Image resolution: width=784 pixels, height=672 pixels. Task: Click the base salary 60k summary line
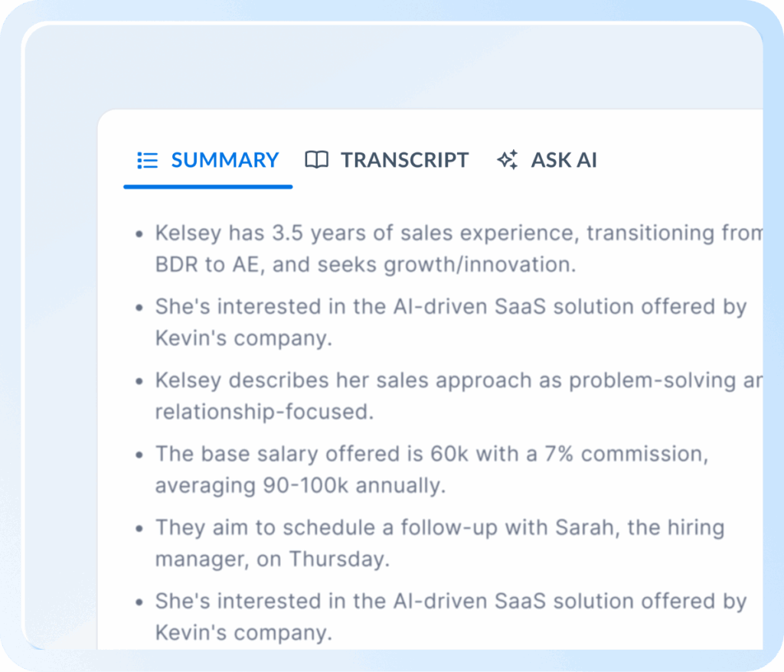432,454
